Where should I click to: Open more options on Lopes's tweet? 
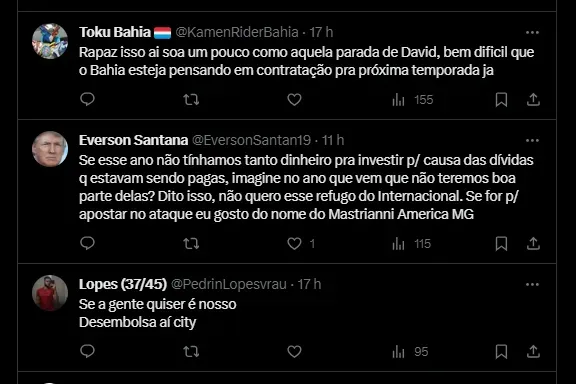coord(532,284)
